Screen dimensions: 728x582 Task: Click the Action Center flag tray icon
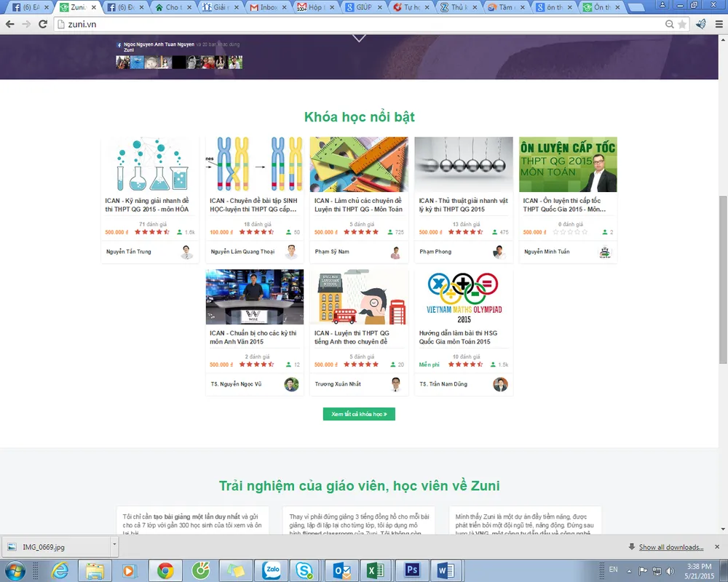click(643, 571)
